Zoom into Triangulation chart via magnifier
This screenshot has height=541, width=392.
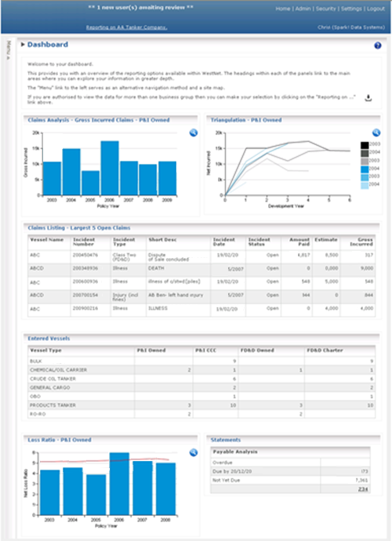tap(376, 133)
